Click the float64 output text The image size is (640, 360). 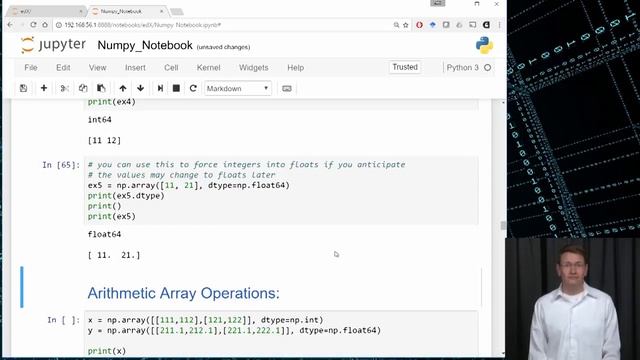(x=104, y=234)
